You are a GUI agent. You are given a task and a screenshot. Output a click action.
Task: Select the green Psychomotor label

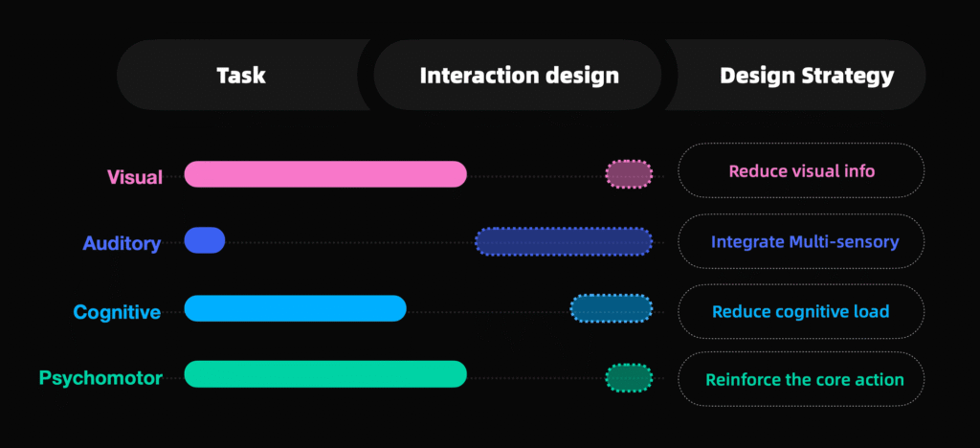pos(100,378)
